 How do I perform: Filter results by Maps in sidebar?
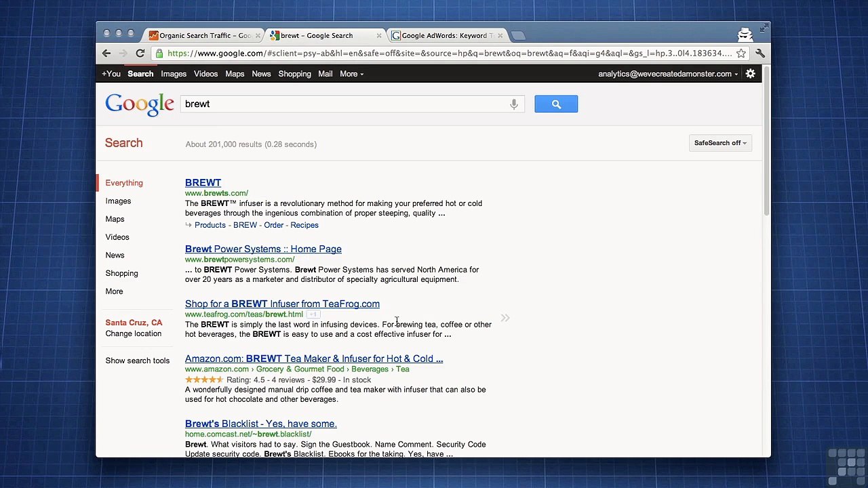click(x=115, y=219)
